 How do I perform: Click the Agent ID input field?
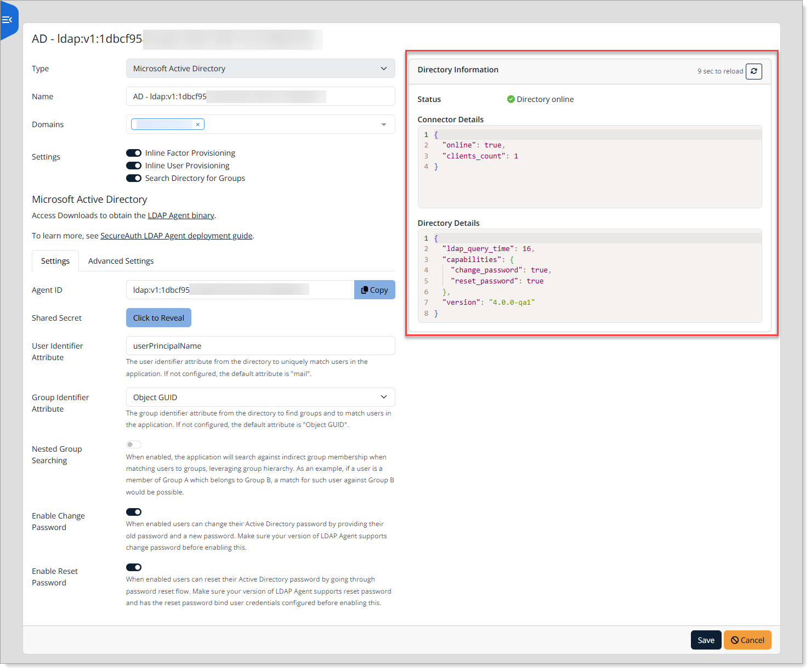click(x=240, y=290)
